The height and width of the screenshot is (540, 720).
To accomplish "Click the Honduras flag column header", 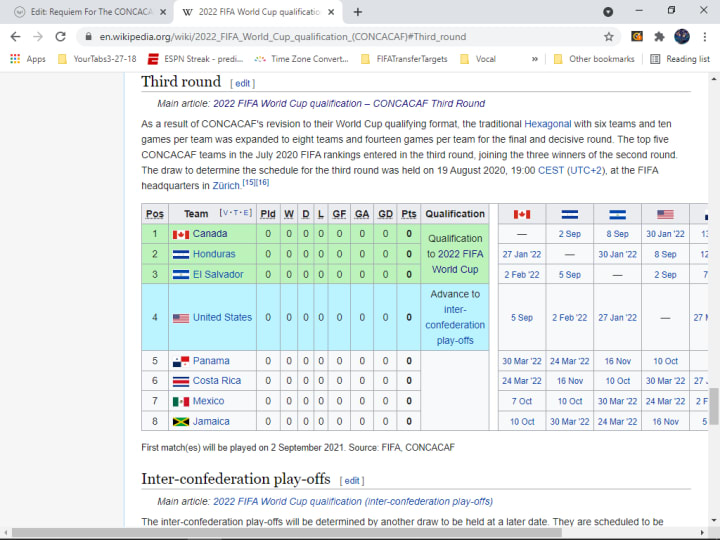I will tap(570, 214).
